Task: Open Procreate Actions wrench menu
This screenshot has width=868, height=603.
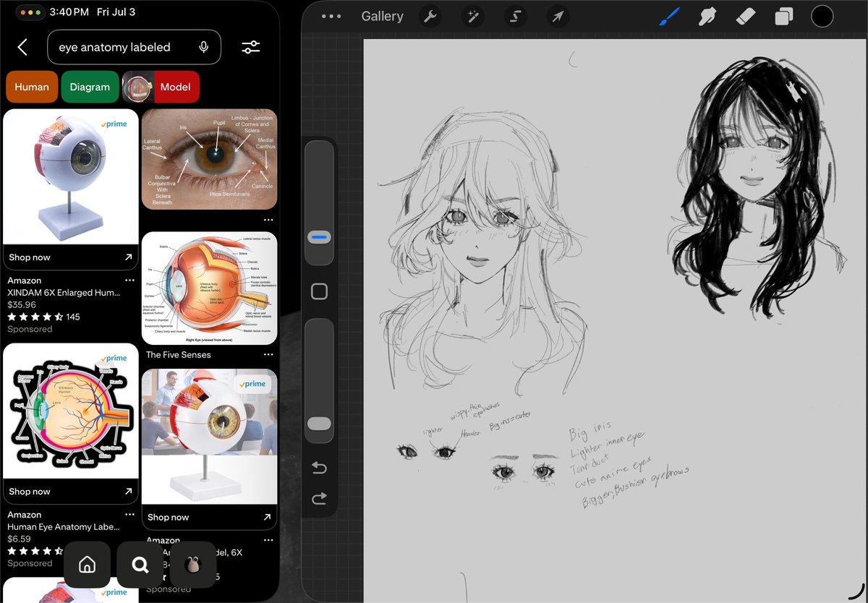Action: (x=430, y=16)
